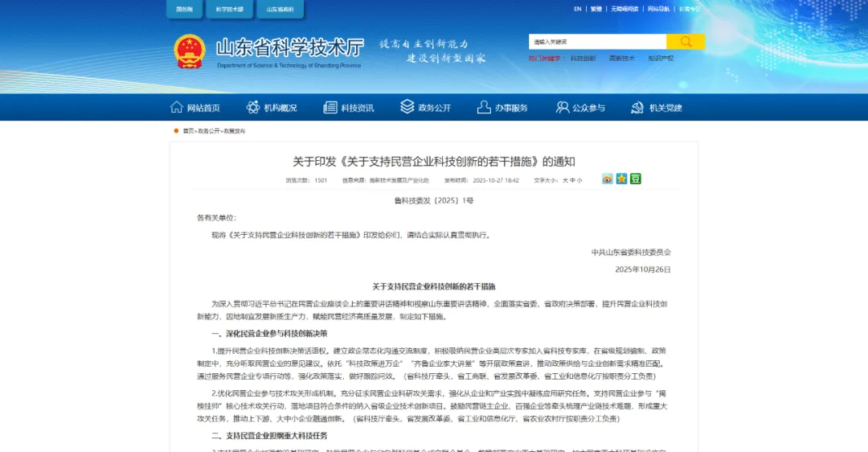Screen dimensions: 868x452
Task: Open the 办事服务 menu
Action: tap(511, 108)
